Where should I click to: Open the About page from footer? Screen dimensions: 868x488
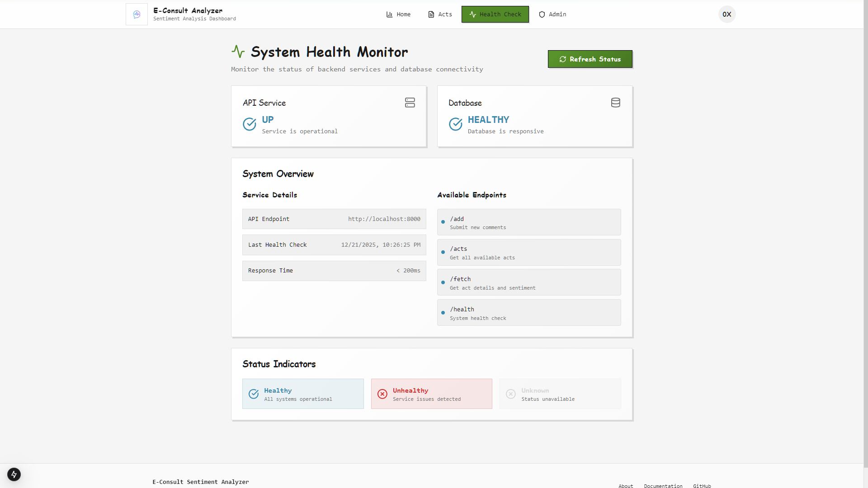626,486
